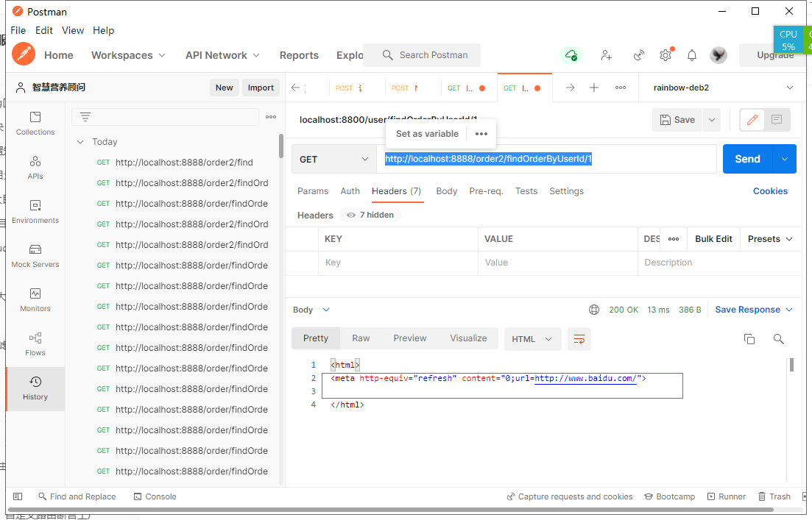Viewport: 812px width, 520px height.
Task: Open the Environments sidebar panel
Action: point(35,211)
